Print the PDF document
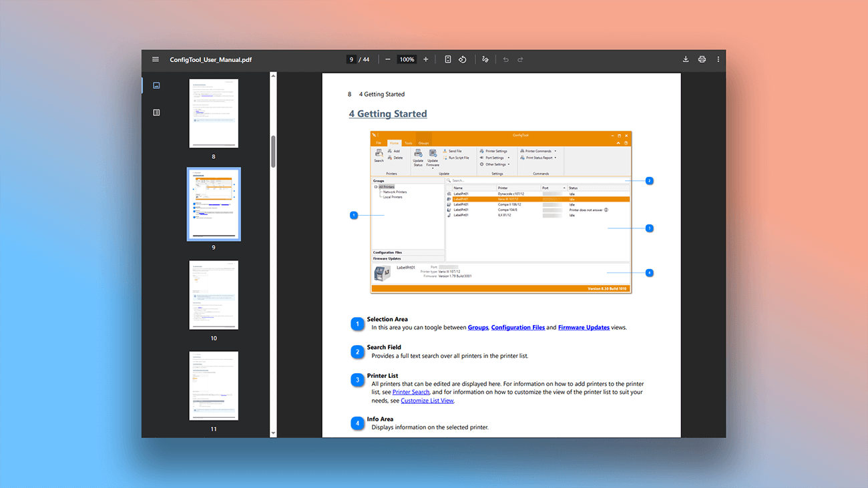 702,59
